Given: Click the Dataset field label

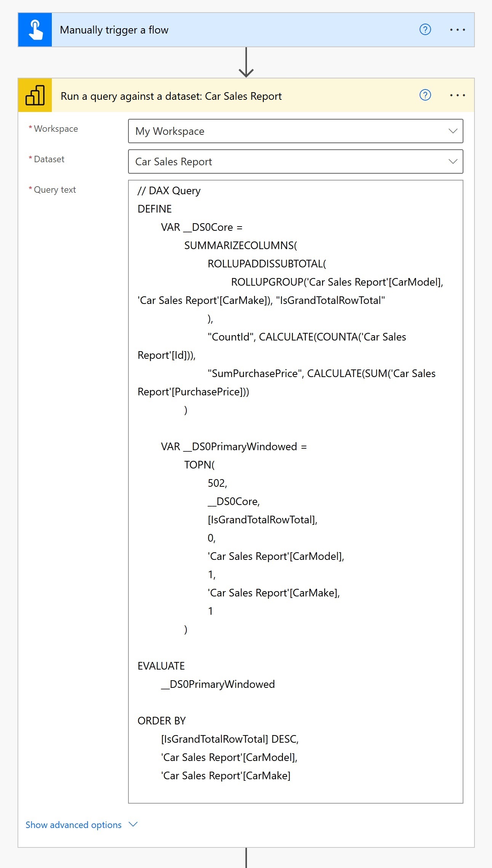Looking at the screenshot, I should pyautogui.click(x=49, y=159).
